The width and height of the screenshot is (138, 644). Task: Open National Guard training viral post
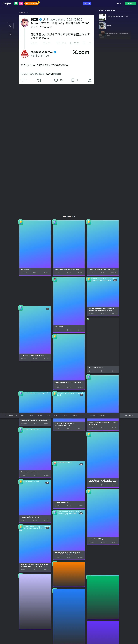tap(115, 17)
